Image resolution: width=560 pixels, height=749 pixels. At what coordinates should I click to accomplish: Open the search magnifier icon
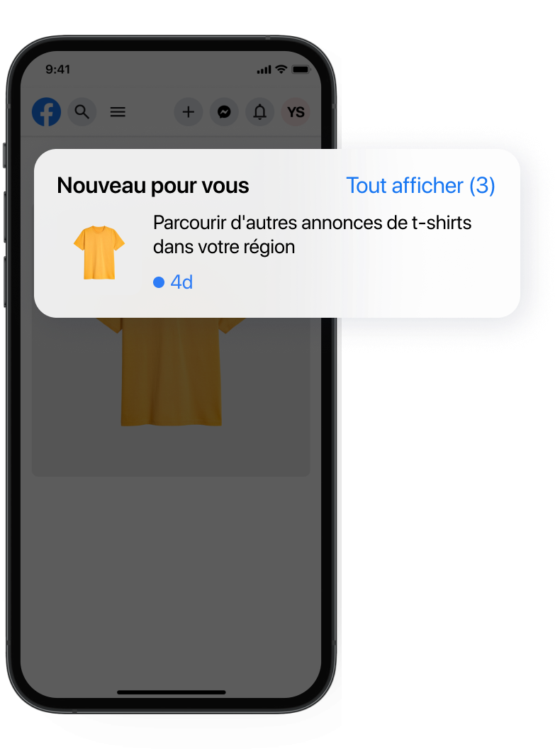82,112
